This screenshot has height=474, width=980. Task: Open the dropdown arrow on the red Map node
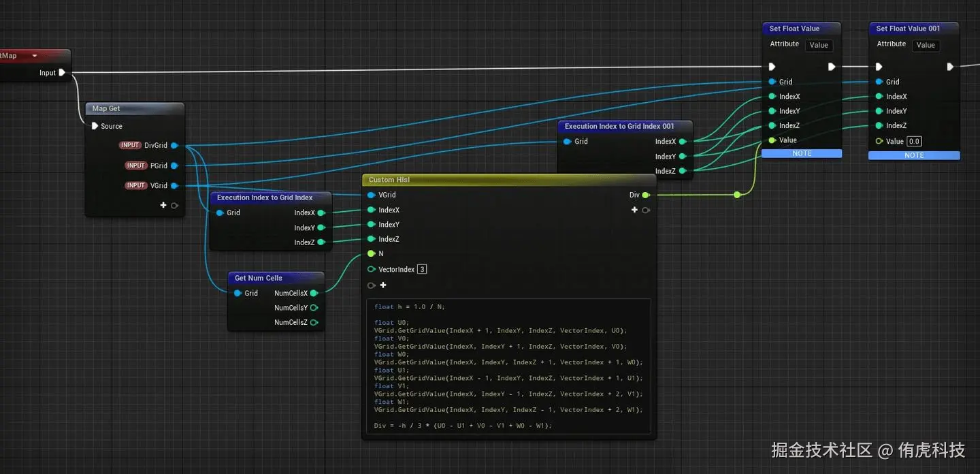click(x=35, y=56)
